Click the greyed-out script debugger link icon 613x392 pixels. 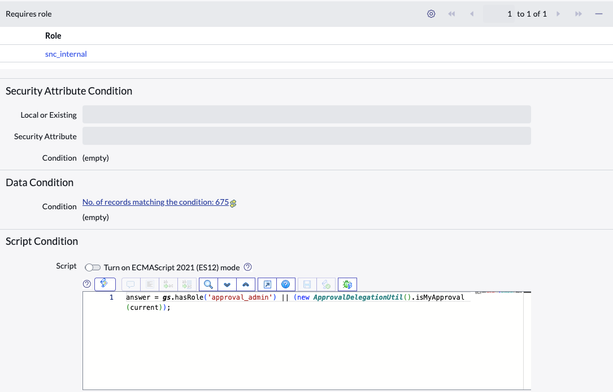(x=326, y=284)
